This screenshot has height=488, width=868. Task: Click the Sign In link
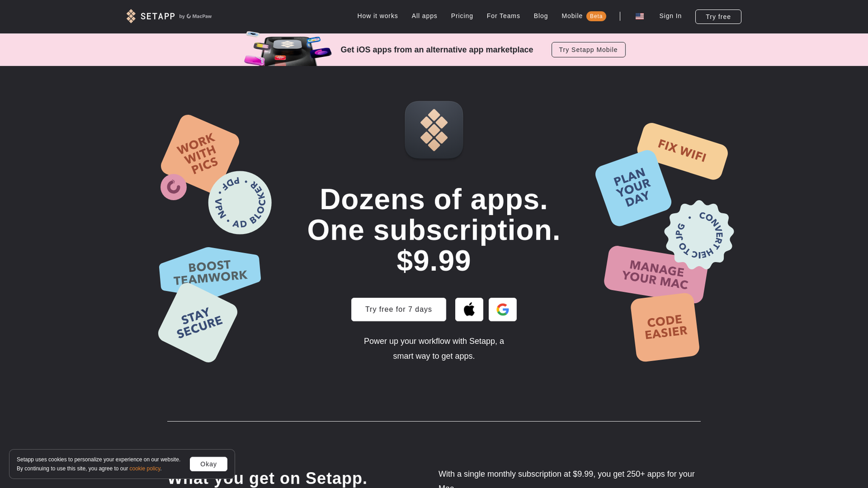point(671,16)
